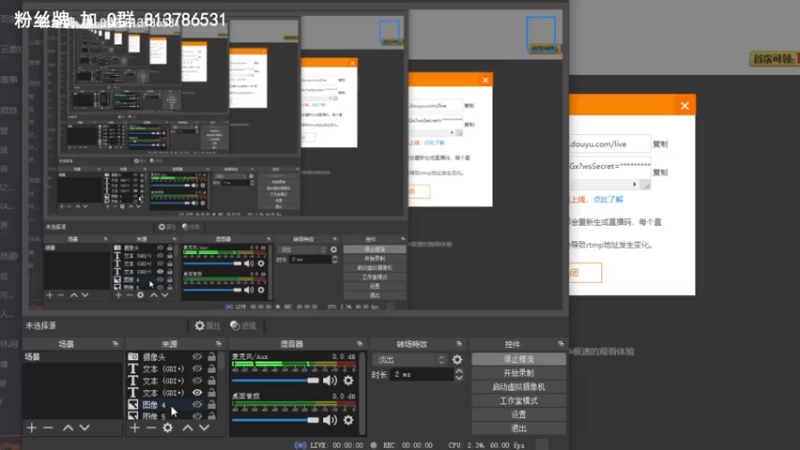Screen dimensions: 800x450
Task: Adjust 麦克风/Aux volume slider
Action: point(276,381)
